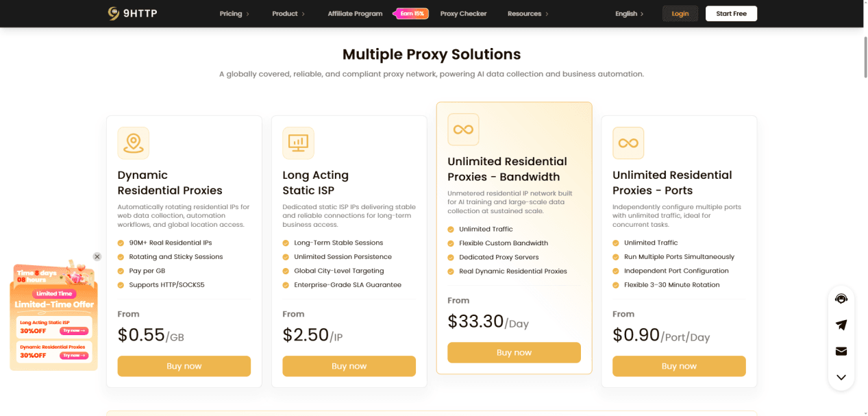Click the Start Free button
The width and height of the screenshot is (868, 416).
coord(731,14)
